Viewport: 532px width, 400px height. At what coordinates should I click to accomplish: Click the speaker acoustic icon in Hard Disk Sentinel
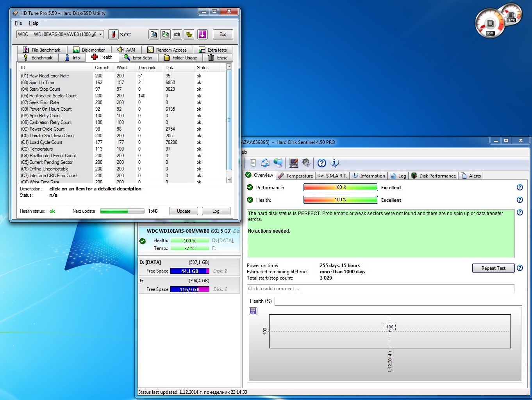[x=306, y=163]
